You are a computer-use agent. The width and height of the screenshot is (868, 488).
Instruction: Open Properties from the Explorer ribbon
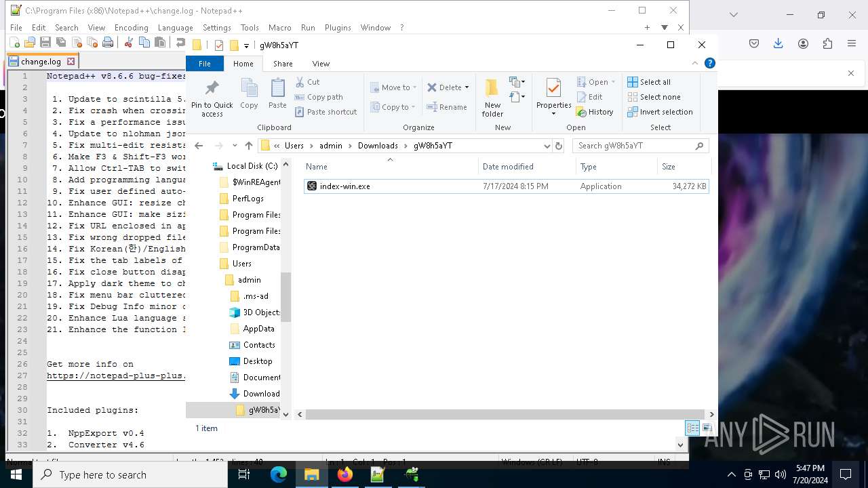tap(553, 98)
